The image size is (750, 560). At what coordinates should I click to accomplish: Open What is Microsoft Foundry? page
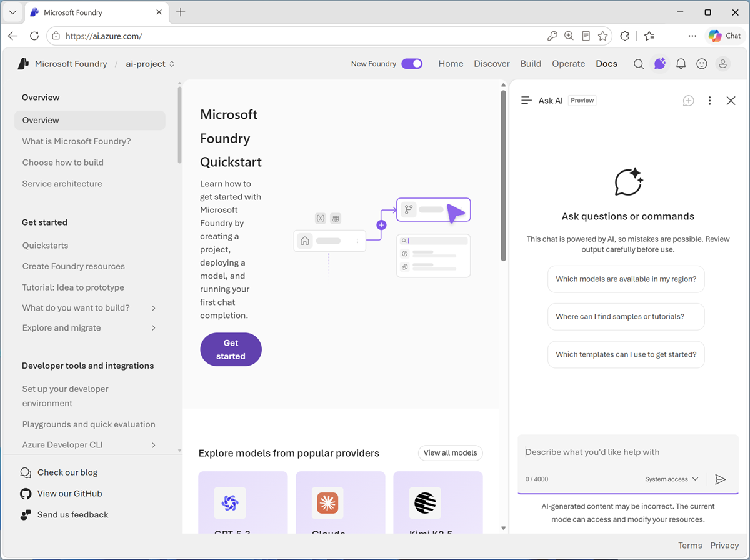point(77,141)
